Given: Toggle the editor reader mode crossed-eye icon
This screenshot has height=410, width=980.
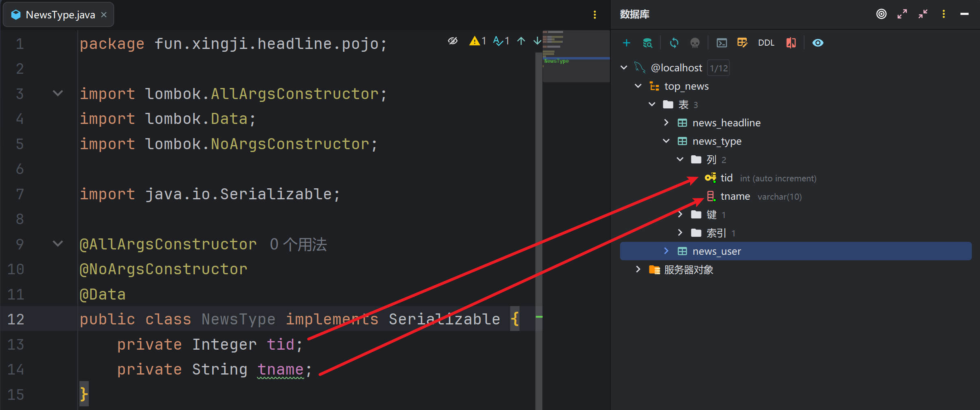Looking at the screenshot, I should (x=453, y=41).
